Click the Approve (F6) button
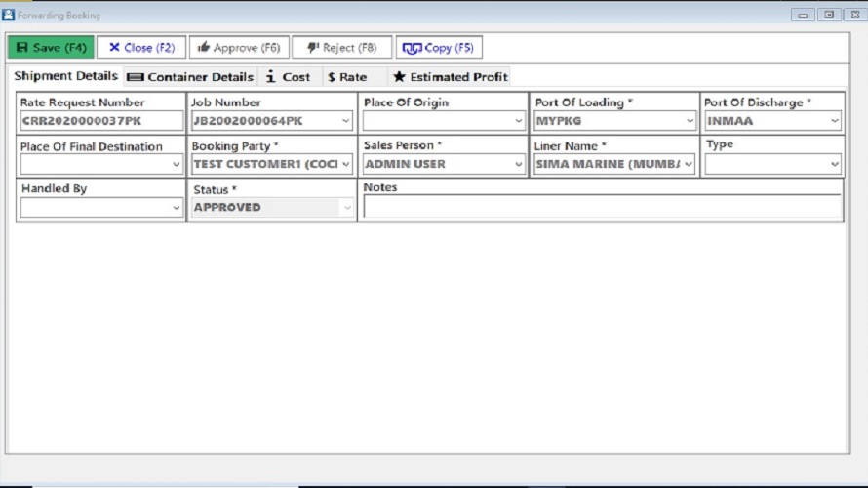Viewport: 868px width, 488px height. [239, 48]
